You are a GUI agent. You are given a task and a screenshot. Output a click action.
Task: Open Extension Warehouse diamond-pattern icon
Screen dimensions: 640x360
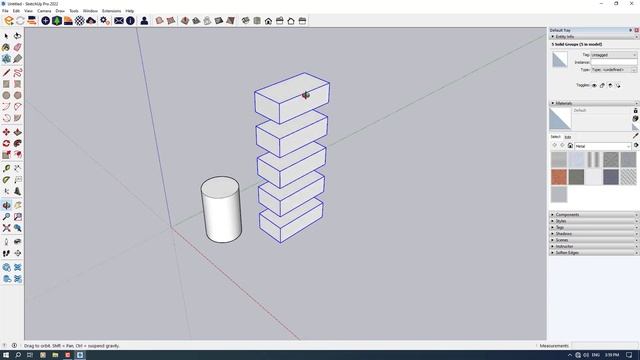(x=80, y=21)
